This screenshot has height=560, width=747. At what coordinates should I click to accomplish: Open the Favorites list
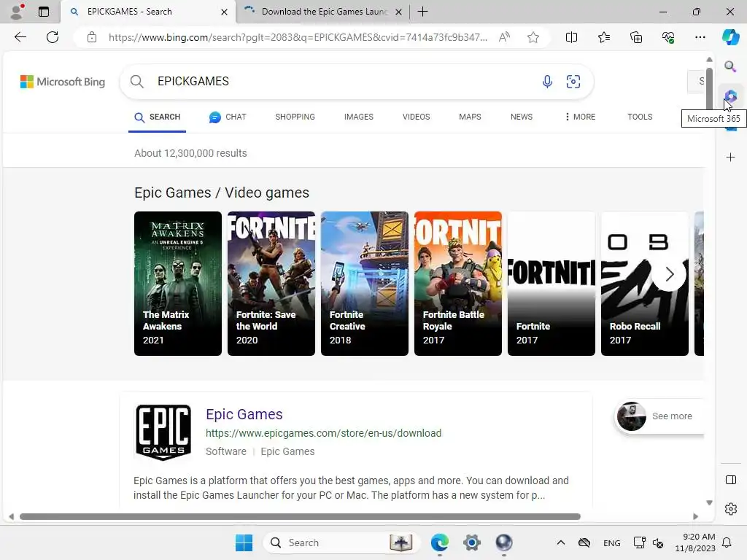pyautogui.click(x=603, y=37)
